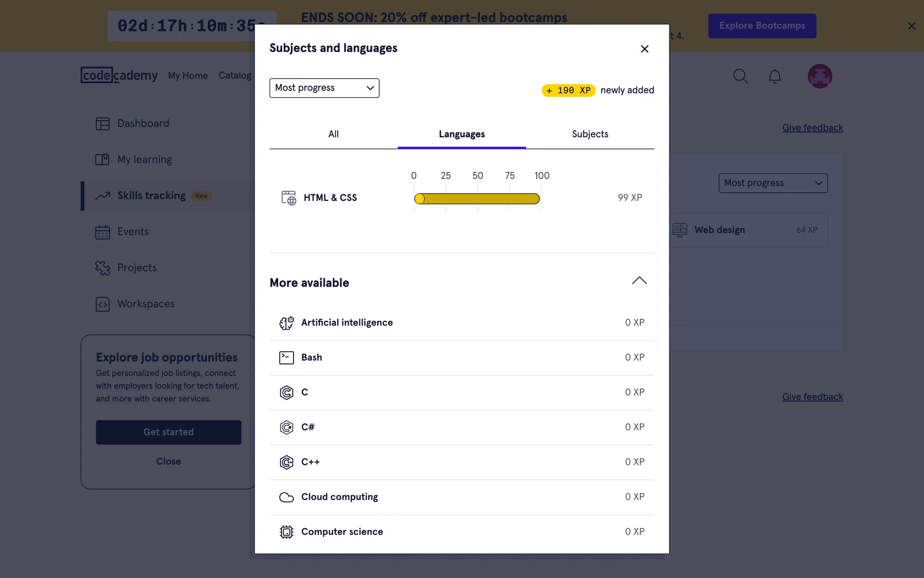The width and height of the screenshot is (924, 578).
Task: Click the Projects puzzle icon
Action: click(x=103, y=268)
